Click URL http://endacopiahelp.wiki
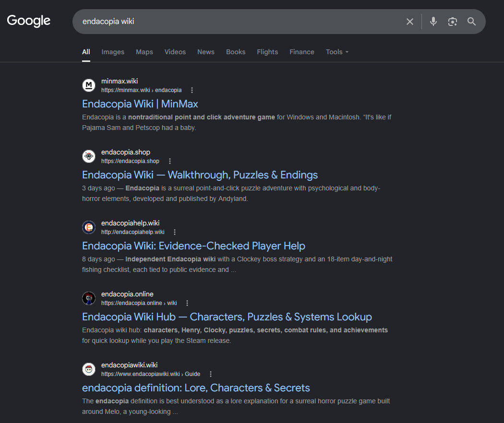This screenshot has width=504, height=423. [x=133, y=232]
